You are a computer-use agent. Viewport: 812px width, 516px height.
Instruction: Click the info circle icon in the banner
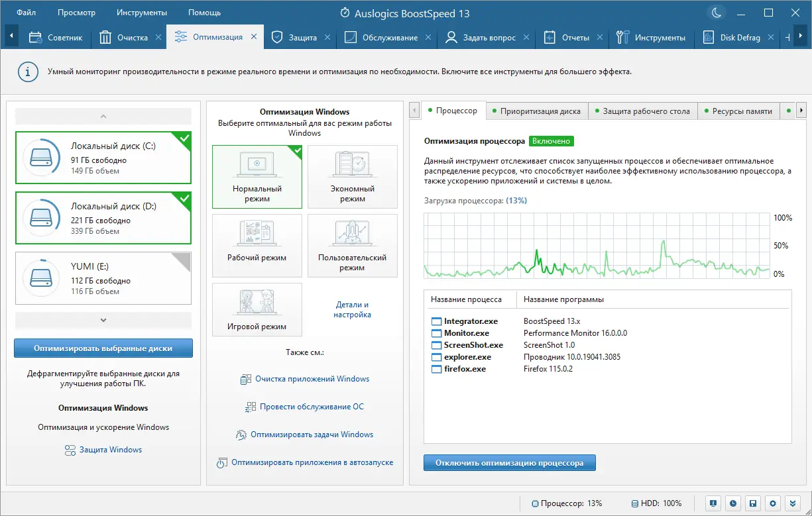(27, 72)
